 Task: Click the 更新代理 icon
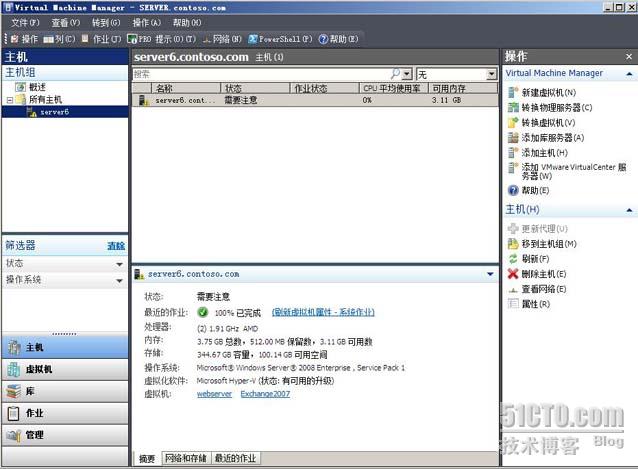pyautogui.click(x=513, y=229)
